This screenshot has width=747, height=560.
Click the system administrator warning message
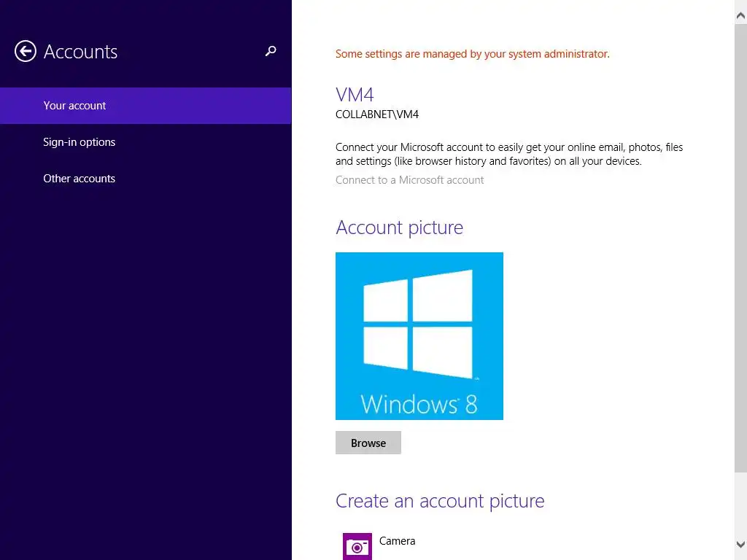473,54
